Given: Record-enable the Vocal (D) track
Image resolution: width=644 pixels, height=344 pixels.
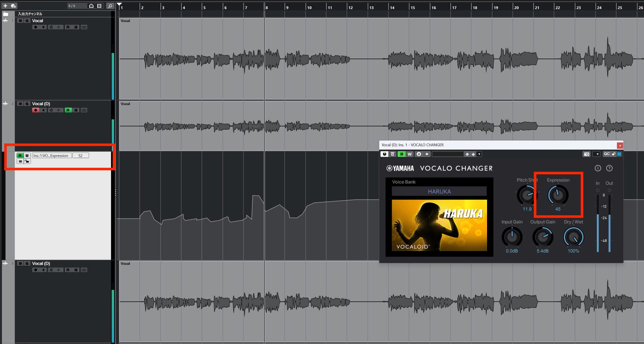Looking at the screenshot, I should coord(36,110).
